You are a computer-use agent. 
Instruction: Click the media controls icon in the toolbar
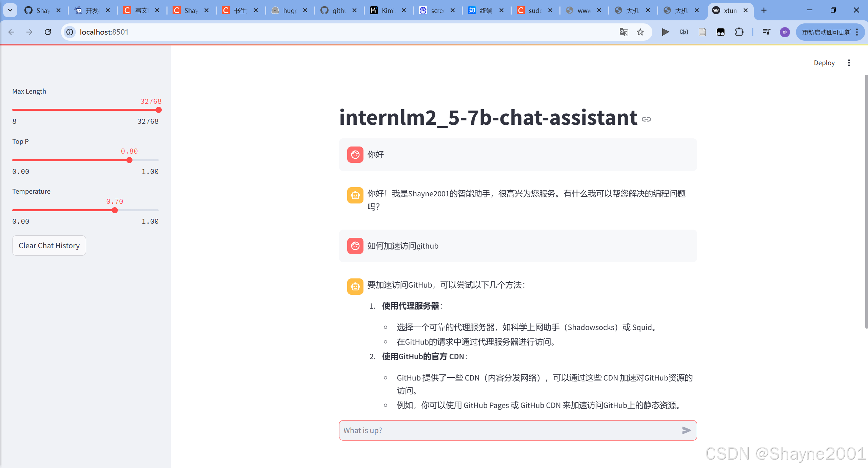click(x=766, y=32)
